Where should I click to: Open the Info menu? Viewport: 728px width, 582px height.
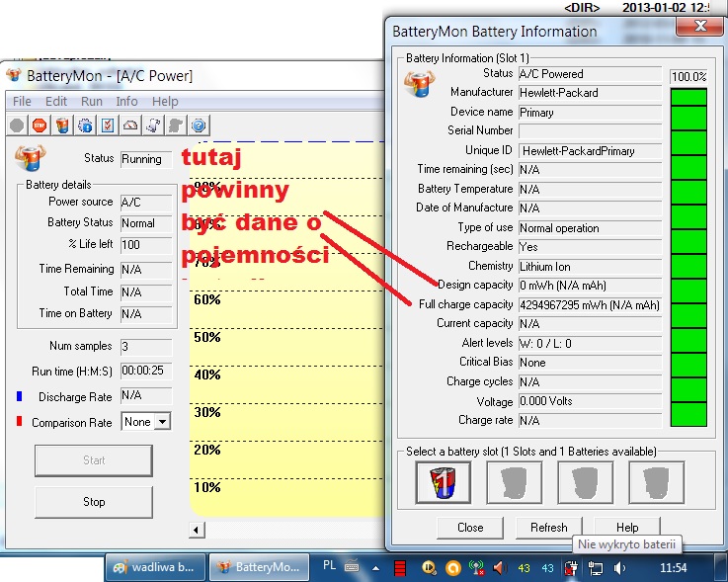[126, 101]
